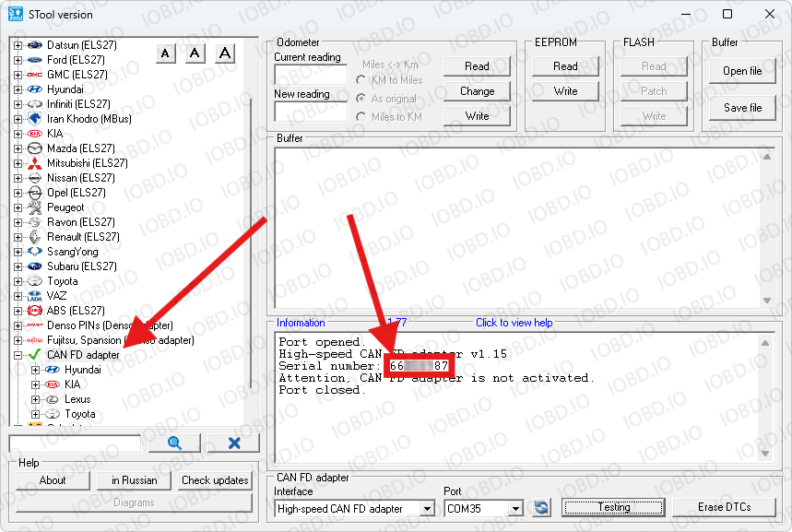Viewport: 792px width, 532px height.
Task: Click the refresh ports icon beside COM35
Action: pyautogui.click(x=541, y=508)
